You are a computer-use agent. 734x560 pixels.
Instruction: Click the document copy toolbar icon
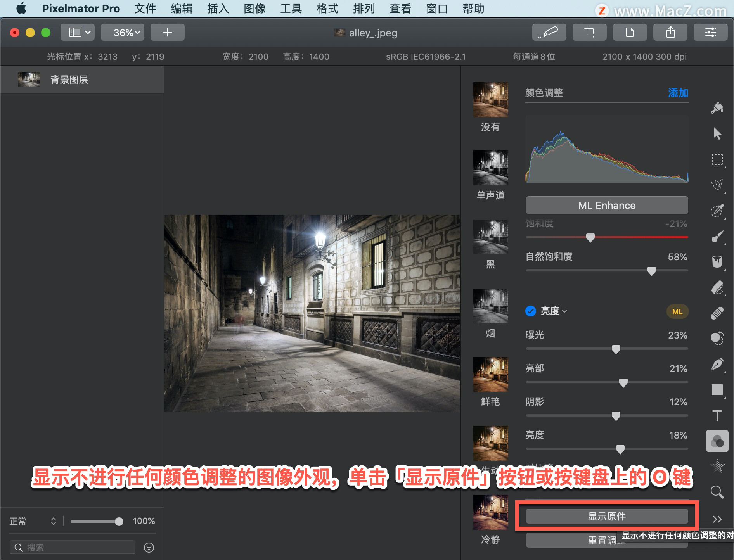pyautogui.click(x=630, y=32)
